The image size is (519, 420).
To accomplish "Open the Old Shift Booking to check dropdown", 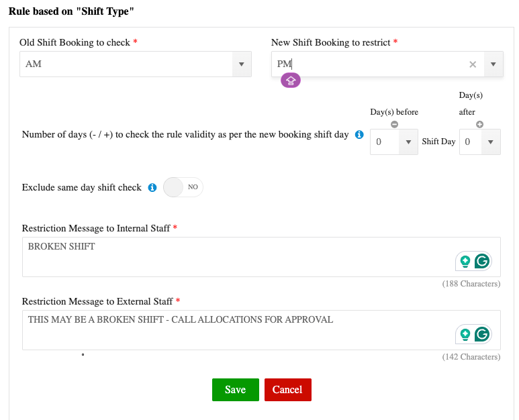I will coord(241,64).
